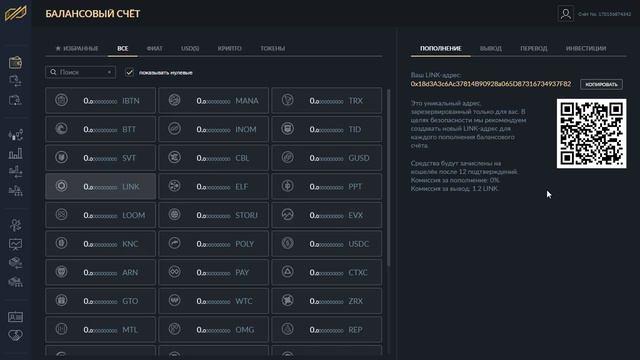
Task: Switch to the ТОКЕНЫ tab
Action: click(273, 48)
